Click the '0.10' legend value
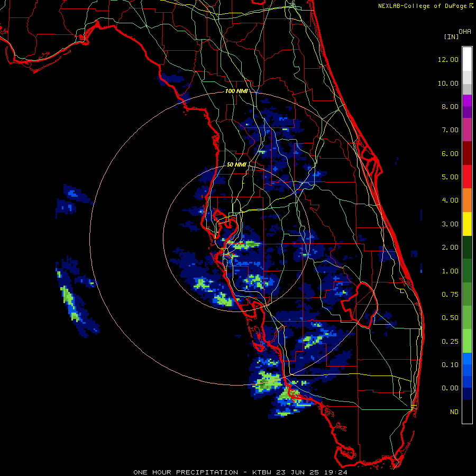Screen dimensions: 476x476 pyautogui.click(x=450, y=365)
